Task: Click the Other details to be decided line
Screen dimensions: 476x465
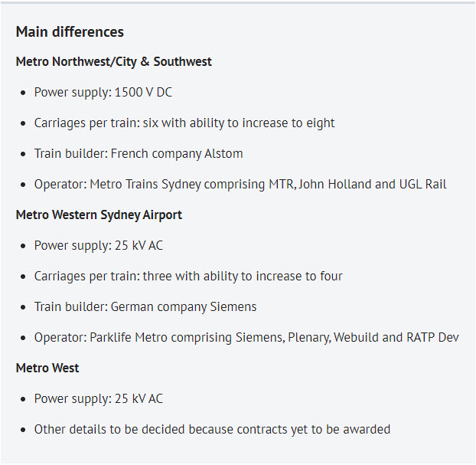Action: coord(212,429)
